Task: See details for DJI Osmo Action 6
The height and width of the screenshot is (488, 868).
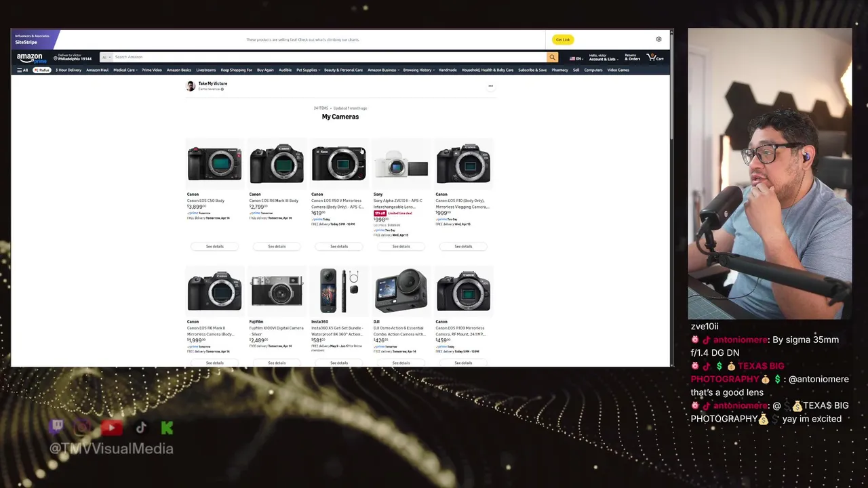Action: pos(401,363)
